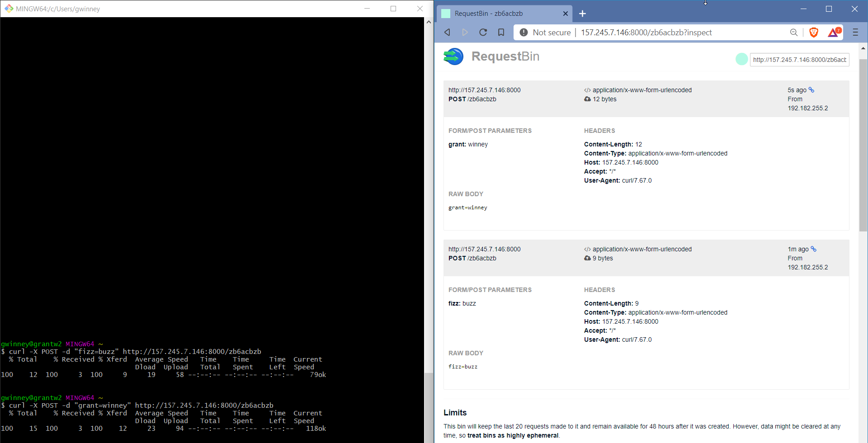Open the Brave Shields lion icon
This screenshot has width=868, height=443.
pyautogui.click(x=814, y=32)
